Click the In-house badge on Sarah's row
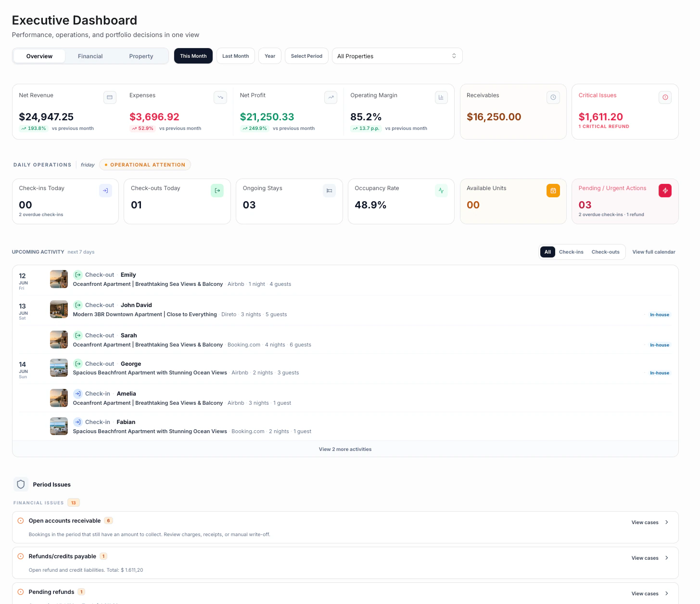 coord(659,345)
